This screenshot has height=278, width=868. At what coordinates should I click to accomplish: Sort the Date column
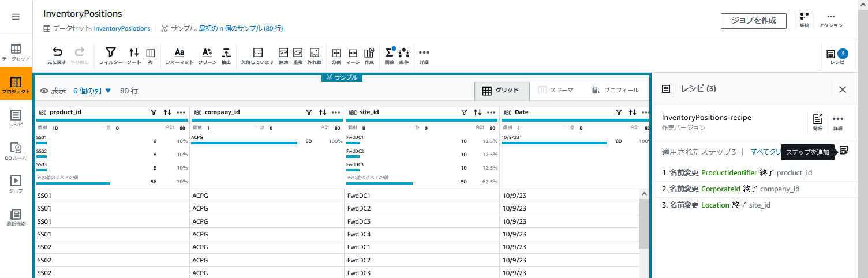tap(633, 112)
